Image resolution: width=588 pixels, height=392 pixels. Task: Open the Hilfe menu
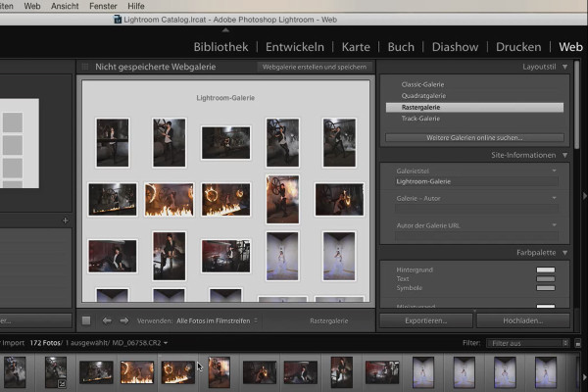136,6
